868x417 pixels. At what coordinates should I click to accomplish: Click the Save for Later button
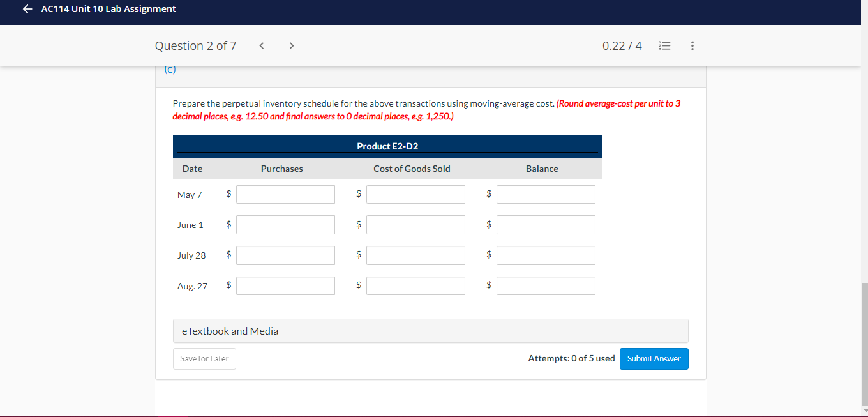pos(204,358)
